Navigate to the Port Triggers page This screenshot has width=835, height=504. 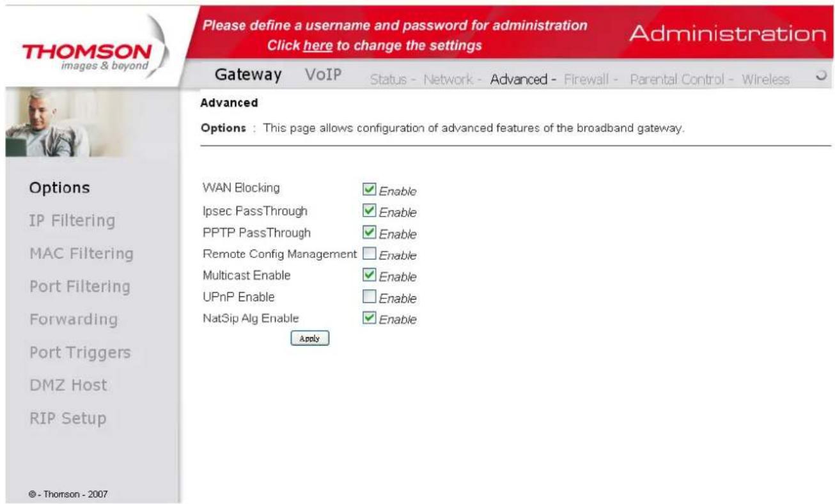coord(80,353)
